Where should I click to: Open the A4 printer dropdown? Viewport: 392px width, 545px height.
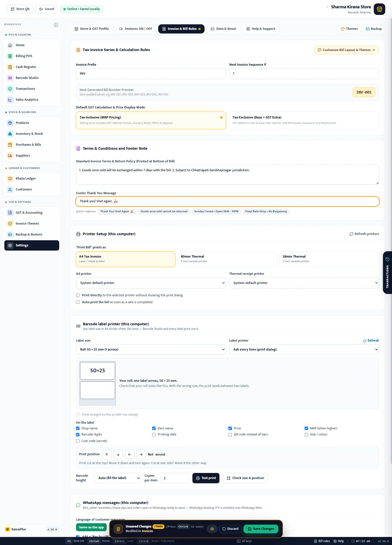tap(151, 283)
